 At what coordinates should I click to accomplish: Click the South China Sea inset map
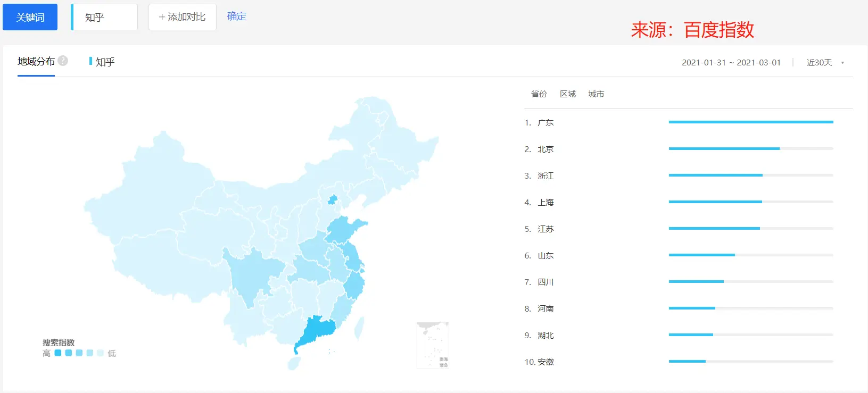point(433,345)
